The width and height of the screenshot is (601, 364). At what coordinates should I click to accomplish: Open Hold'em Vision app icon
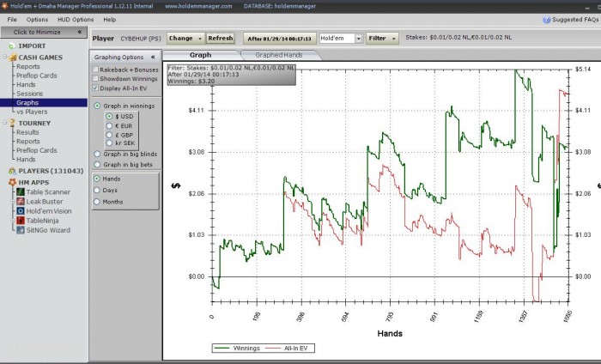pos(21,210)
